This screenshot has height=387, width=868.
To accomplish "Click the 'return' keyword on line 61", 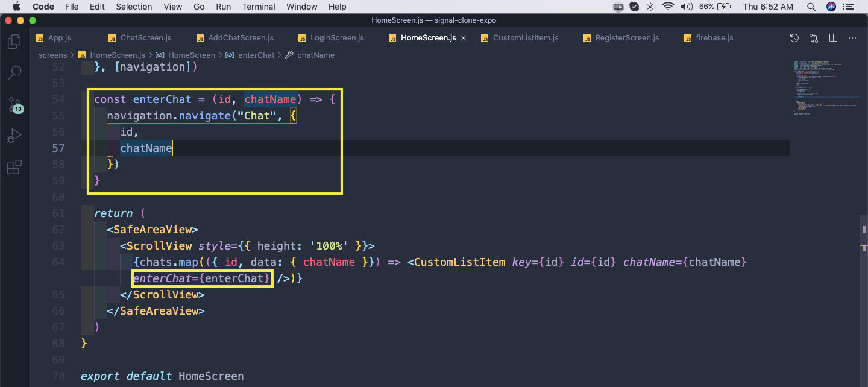I will point(113,213).
